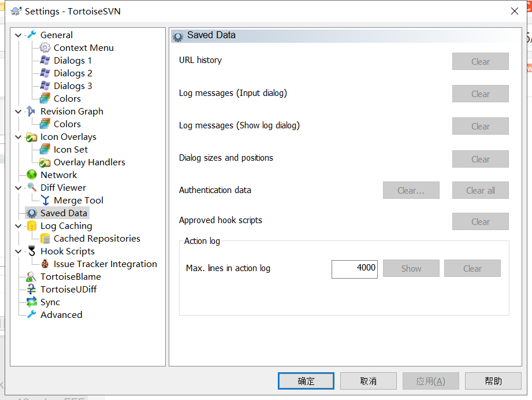Click the Icon Set icon
Viewport: 532px width, 400px height.
tap(45, 149)
